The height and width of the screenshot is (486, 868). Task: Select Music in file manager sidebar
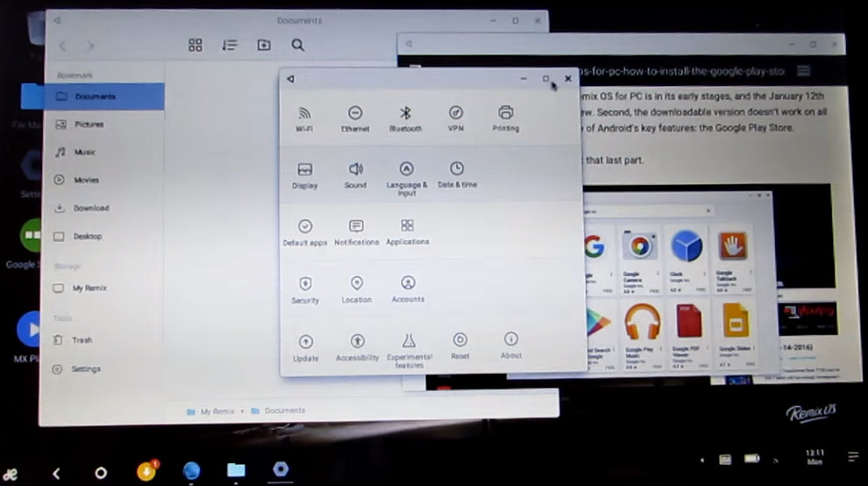104,152
